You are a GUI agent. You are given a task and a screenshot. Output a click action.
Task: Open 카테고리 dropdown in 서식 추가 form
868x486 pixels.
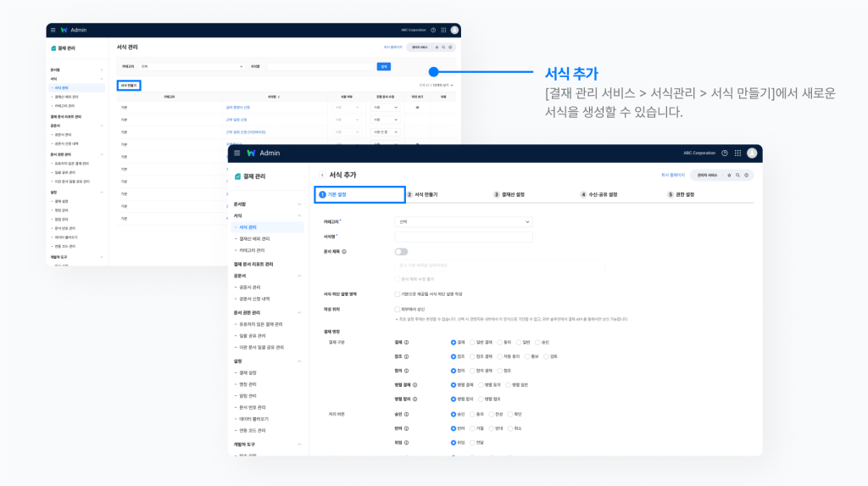(464, 222)
